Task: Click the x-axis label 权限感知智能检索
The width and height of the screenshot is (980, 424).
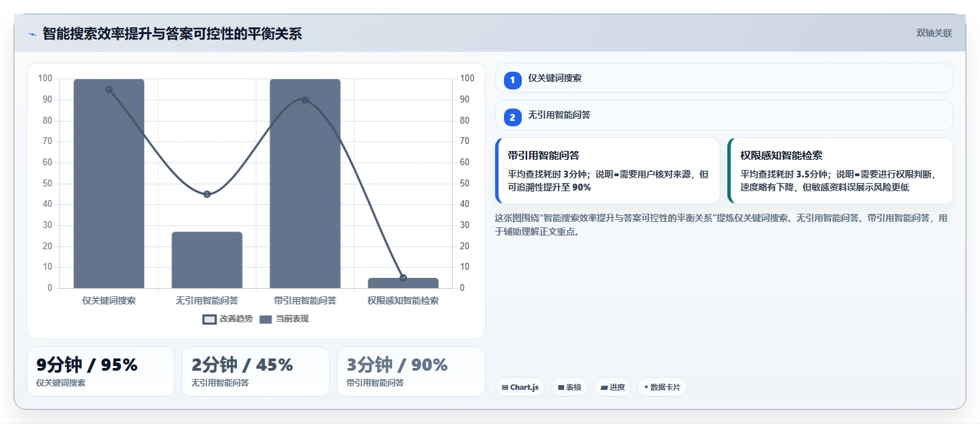Action: [403, 300]
